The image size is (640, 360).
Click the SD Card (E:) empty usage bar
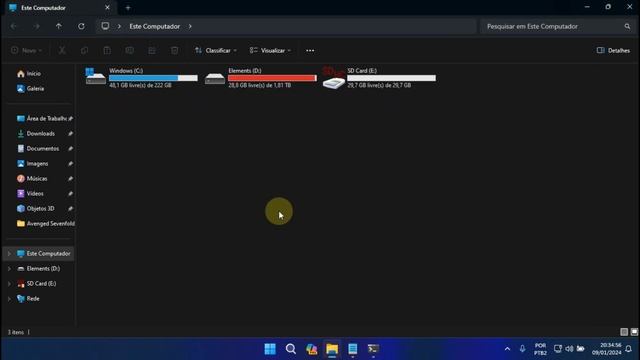click(x=391, y=78)
